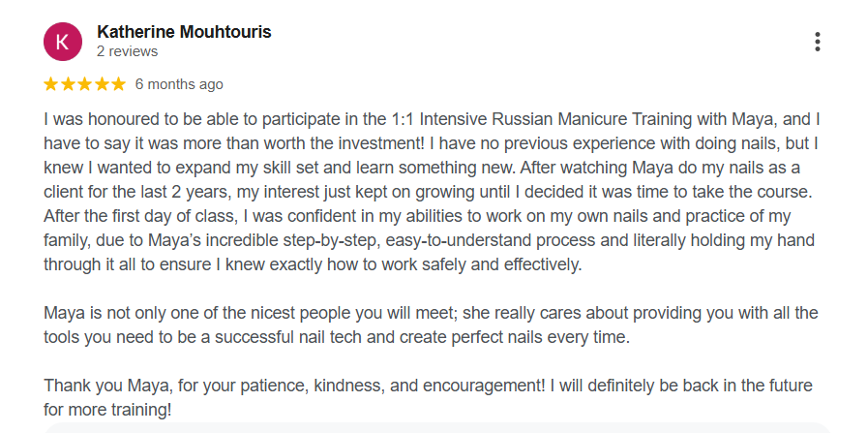Open Katherine Mouhtouris reviewer profile name
The height and width of the screenshot is (433, 868).
(x=184, y=32)
